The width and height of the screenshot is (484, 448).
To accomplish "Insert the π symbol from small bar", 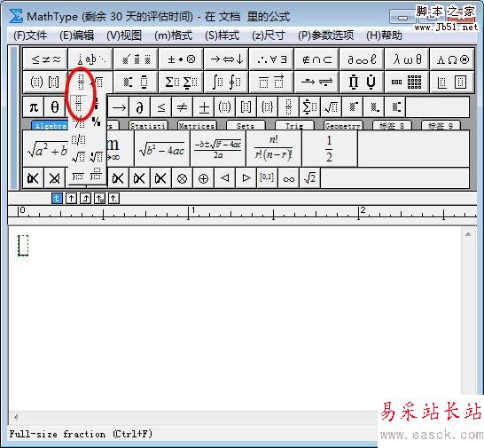I will click(x=34, y=107).
